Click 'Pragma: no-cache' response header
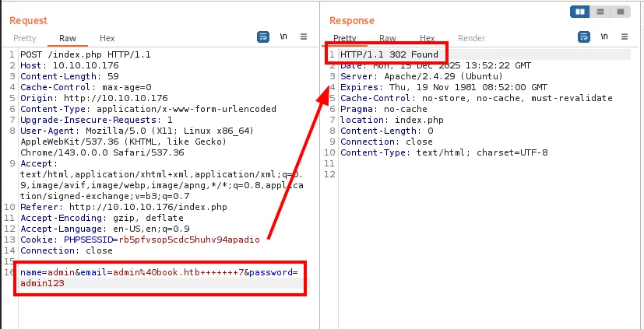Screen dimensions: 644x329 [x=384, y=109]
